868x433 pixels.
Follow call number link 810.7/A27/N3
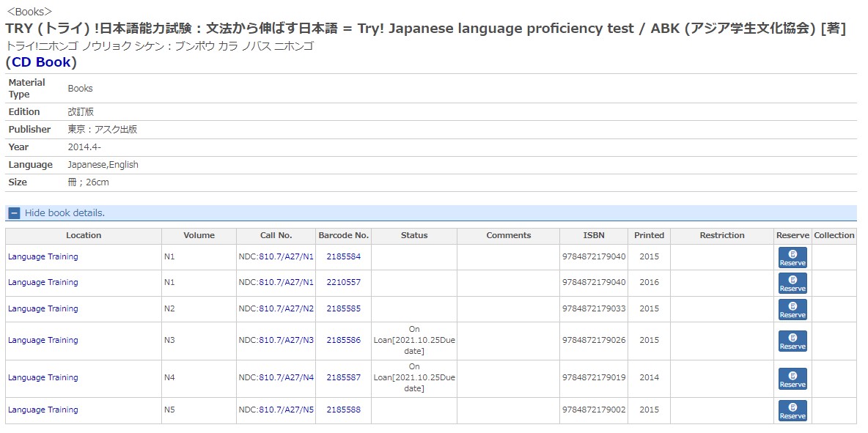point(286,340)
